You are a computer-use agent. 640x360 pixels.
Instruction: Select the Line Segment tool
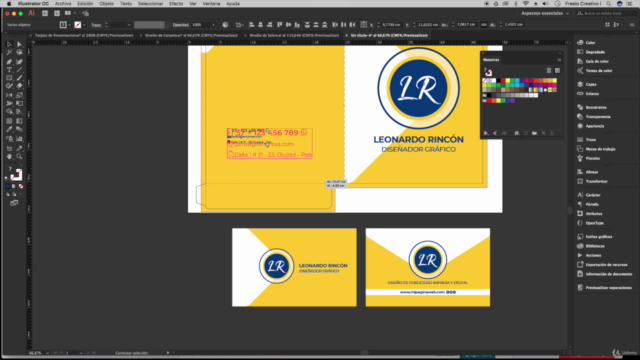(19, 70)
